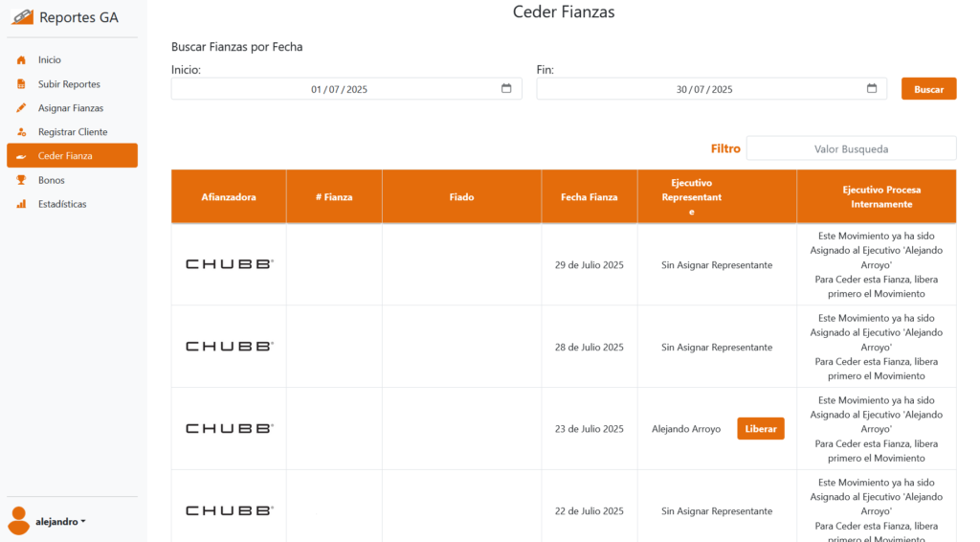Click the user icon beside Registrar Cliente
The image size is (980, 542).
click(21, 132)
